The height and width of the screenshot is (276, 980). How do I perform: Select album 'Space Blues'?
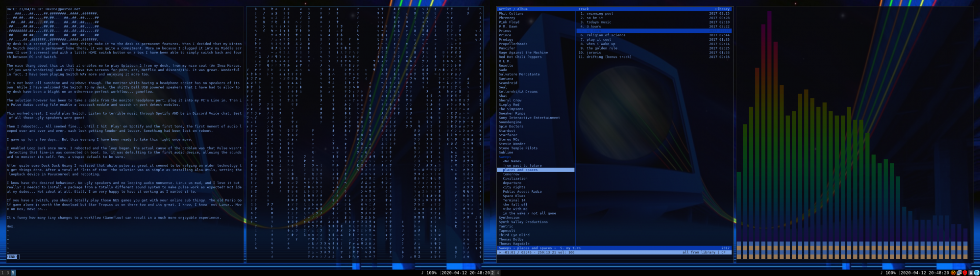[514, 196]
